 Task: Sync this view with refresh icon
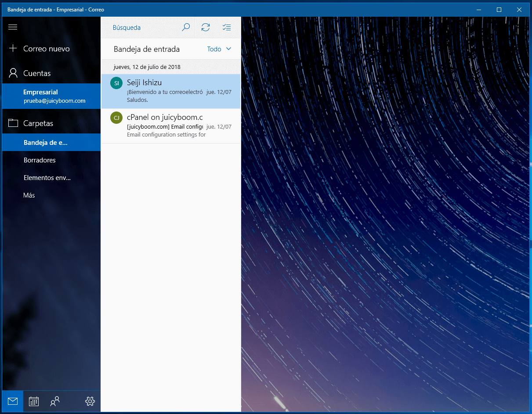click(205, 27)
